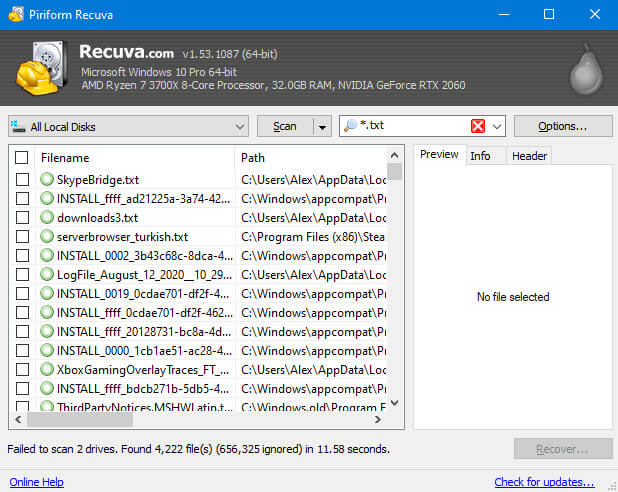Click the horizontal scrollbar thumb of file list

point(80,419)
